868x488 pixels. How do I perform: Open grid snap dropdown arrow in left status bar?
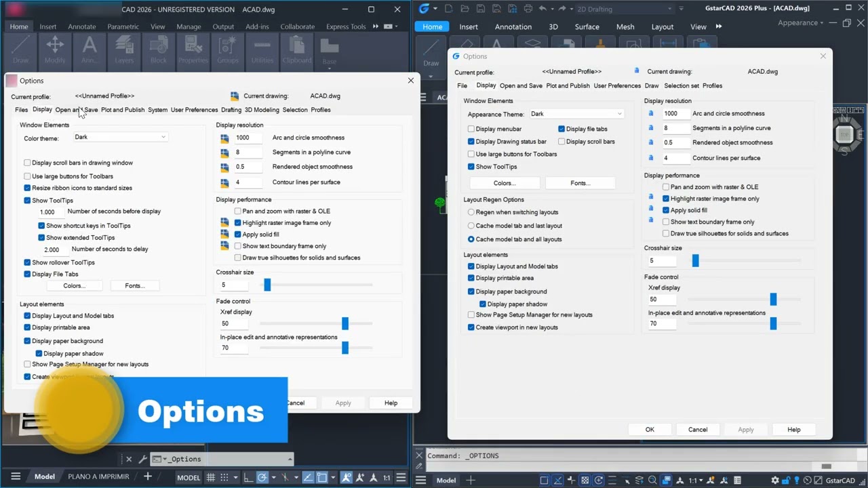[x=235, y=477]
